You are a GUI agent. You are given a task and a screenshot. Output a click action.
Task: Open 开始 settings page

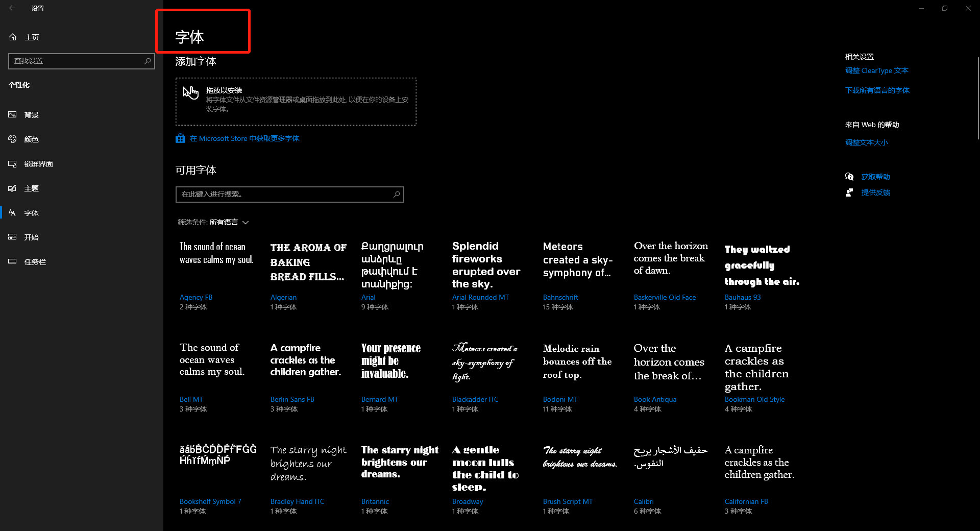82,237
